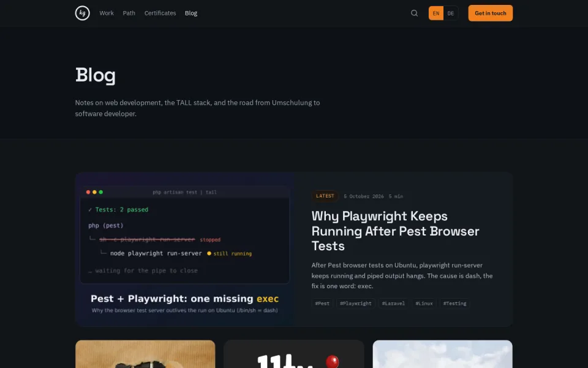This screenshot has width=588, height=368.
Task: Click the 'Blog' page heading
Action: tap(96, 75)
